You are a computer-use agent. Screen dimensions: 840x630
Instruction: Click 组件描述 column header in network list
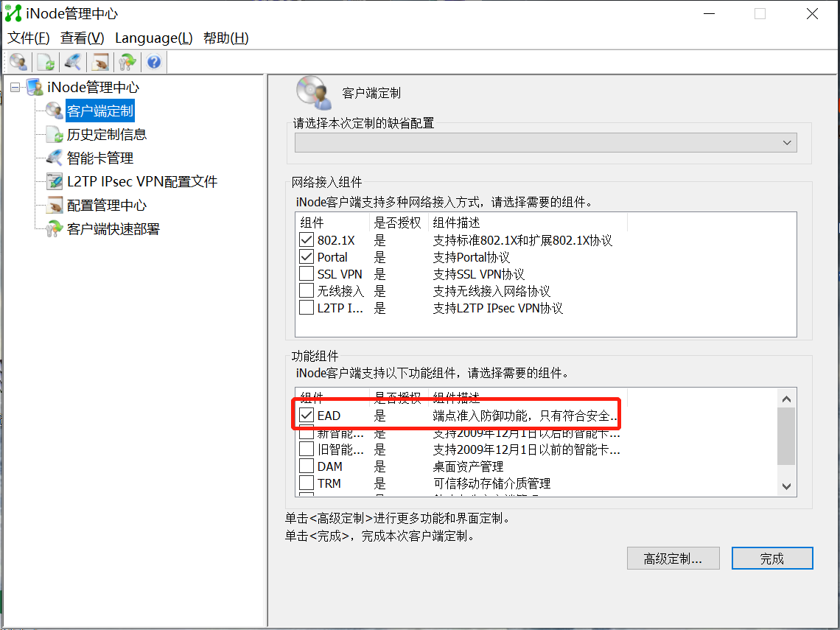pyautogui.click(x=528, y=223)
